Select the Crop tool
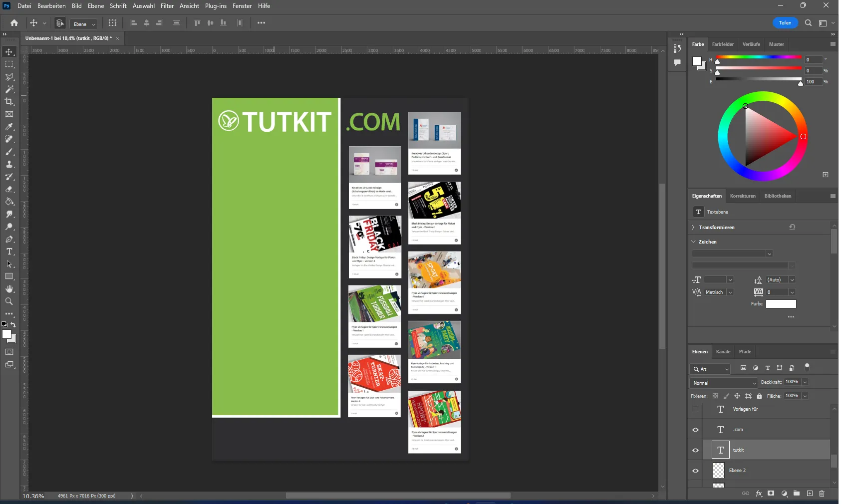Image resolution: width=842 pixels, height=504 pixels. (x=9, y=102)
